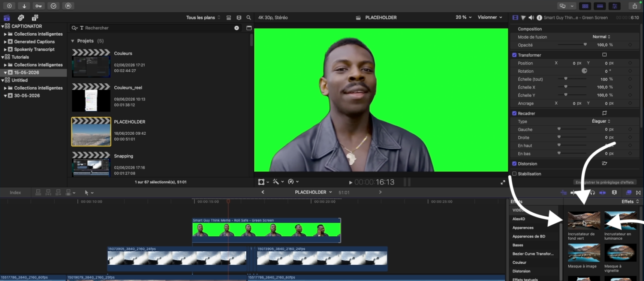Select the Snapping project thumbnail
The height and width of the screenshot is (281, 644).
pos(91,164)
